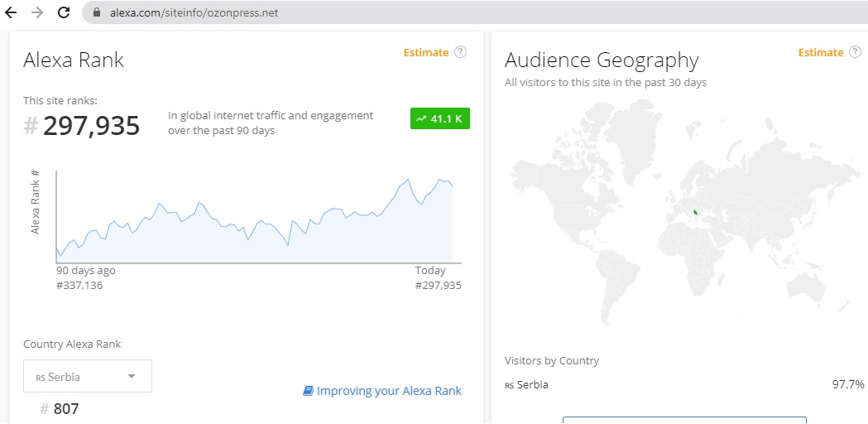Screen dimensions: 868x424
Task: Click the Country Alexa Rank label
Action: pos(72,344)
